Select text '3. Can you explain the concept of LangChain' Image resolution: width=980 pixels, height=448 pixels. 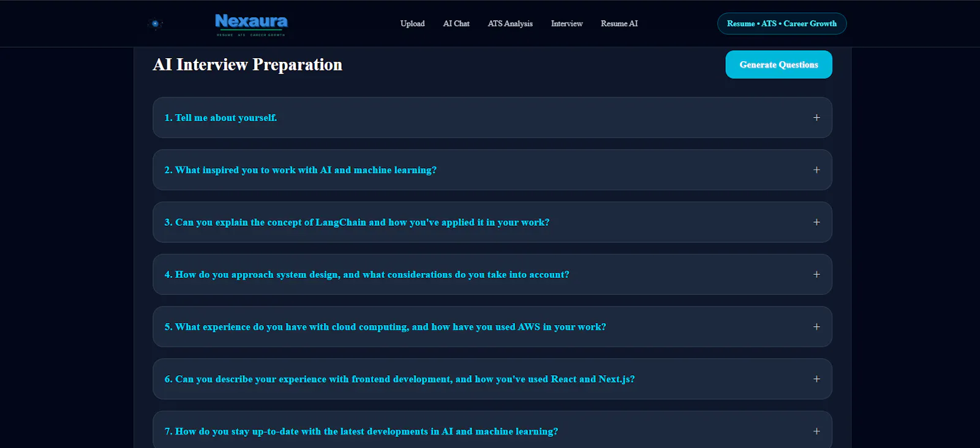[x=265, y=222]
